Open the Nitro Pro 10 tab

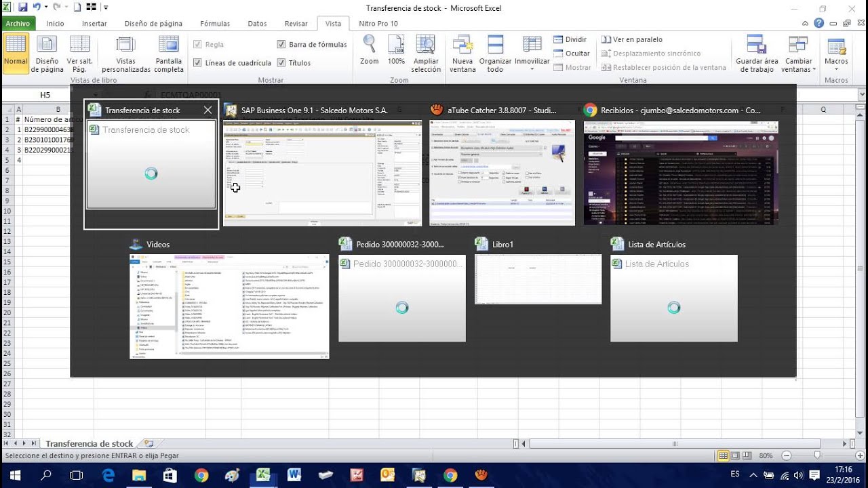coord(378,23)
